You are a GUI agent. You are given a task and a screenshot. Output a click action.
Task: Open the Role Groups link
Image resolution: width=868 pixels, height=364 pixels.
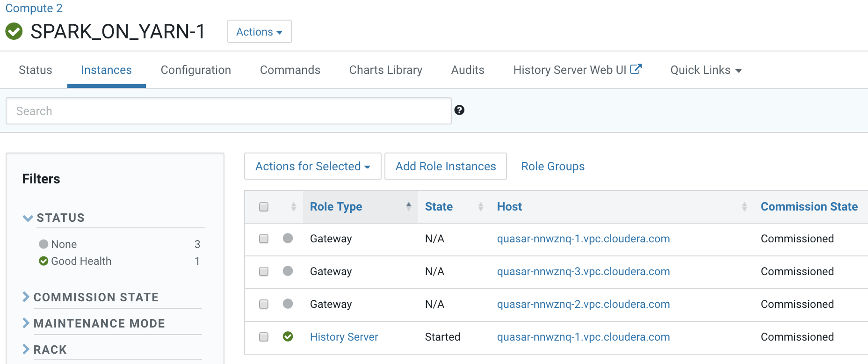click(552, 167)
